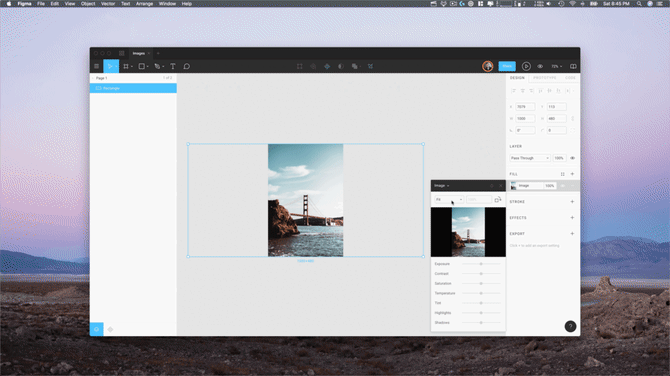Click the Share button
Viewport: 670px width, 376px height.
507,66
